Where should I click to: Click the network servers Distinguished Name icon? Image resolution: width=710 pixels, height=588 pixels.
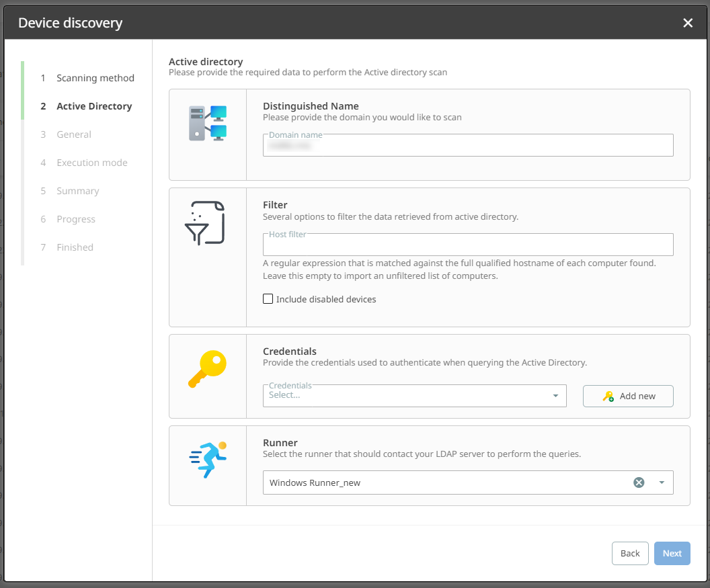[x=208, y=122]
